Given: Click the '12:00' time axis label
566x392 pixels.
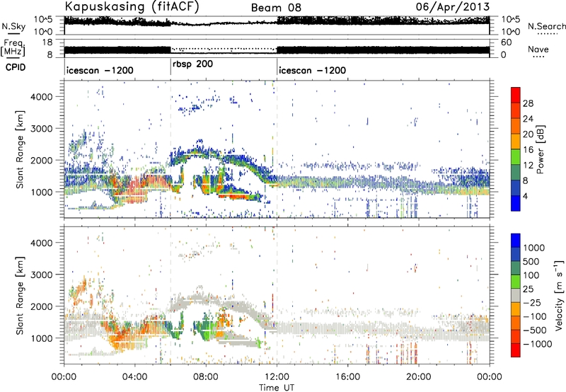Looking at the screenshot, I should 277,377.
